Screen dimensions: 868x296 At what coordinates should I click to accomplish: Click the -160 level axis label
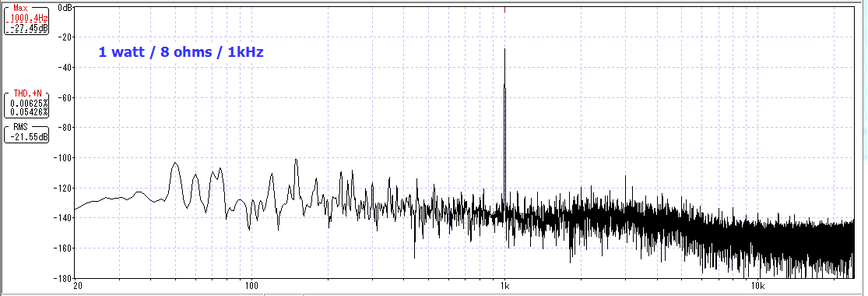[x=64, y=248]
